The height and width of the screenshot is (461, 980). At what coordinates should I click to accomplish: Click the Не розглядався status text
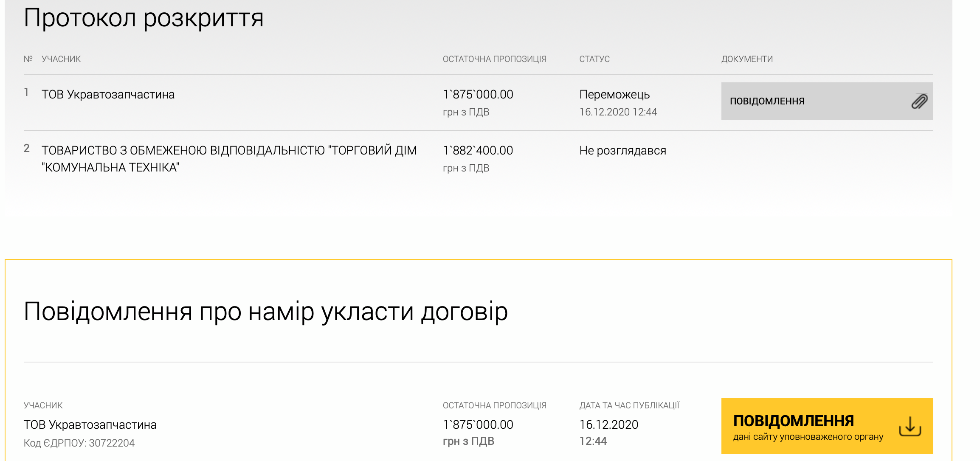(x=622, y=151)
